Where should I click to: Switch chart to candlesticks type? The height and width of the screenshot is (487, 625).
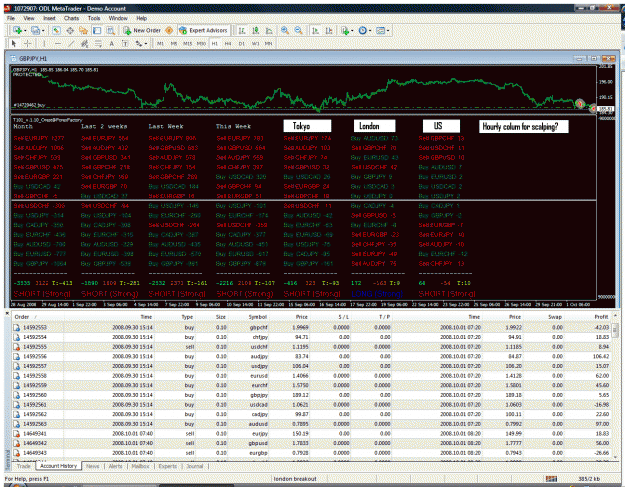click(256, 30)
